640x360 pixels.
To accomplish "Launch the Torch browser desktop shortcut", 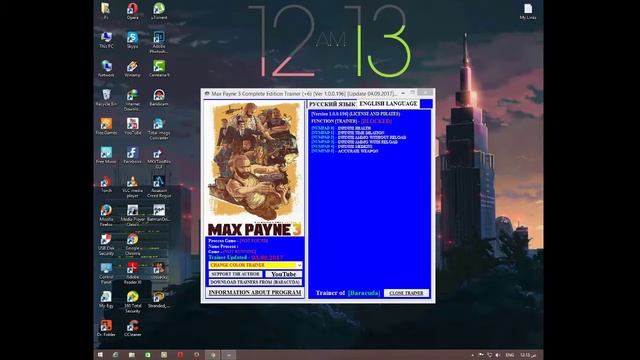I will [106, 184].
